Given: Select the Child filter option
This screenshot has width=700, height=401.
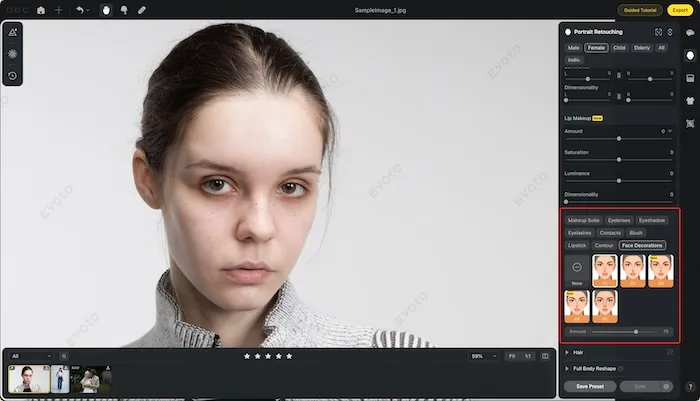Looking at the screenshot, I should (619, 47).
